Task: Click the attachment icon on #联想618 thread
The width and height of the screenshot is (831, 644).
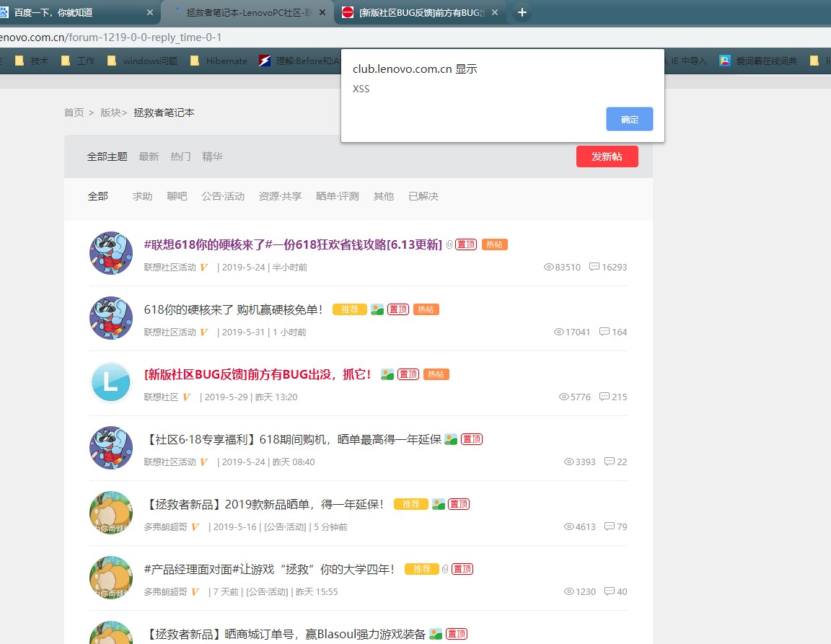Action: pos(449,244)
